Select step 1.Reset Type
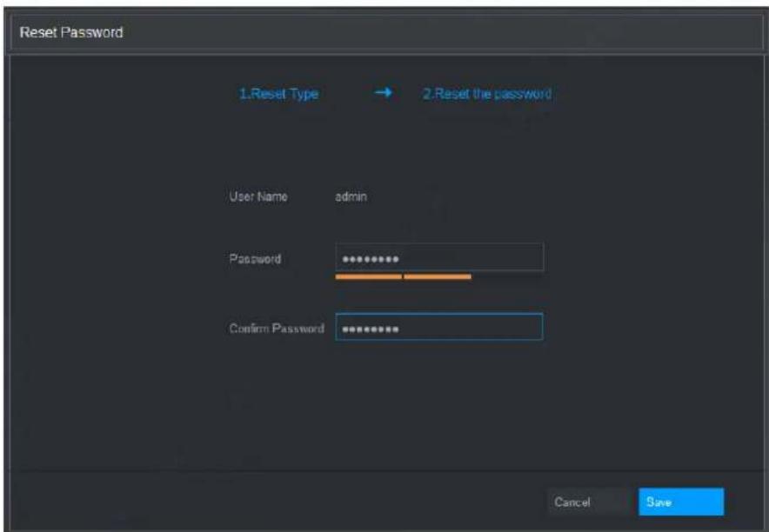769x532 pixels. point(278,94)
